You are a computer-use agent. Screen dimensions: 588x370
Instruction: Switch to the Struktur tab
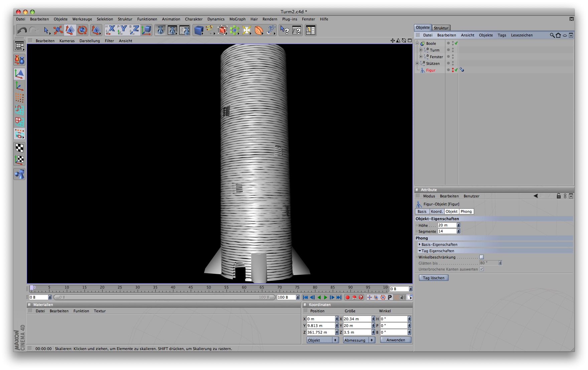tap(441, 28)
